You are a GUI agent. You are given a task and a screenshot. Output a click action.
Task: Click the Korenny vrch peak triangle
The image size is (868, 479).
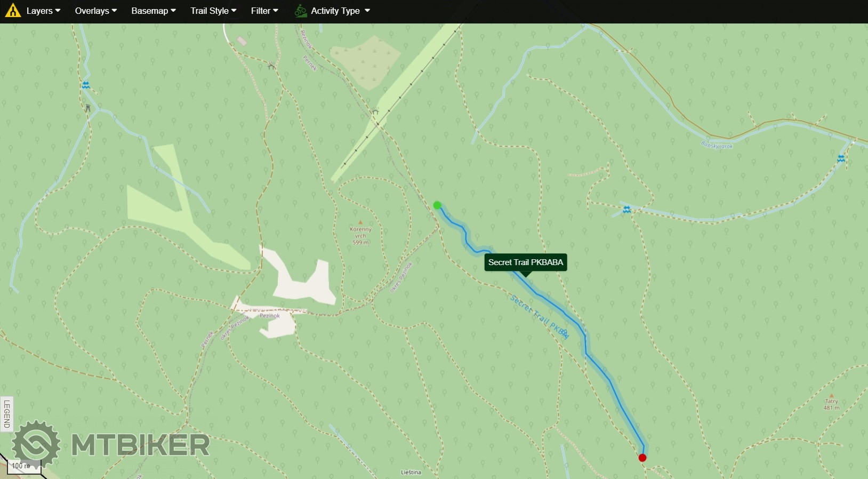click(x=360, y=222)
